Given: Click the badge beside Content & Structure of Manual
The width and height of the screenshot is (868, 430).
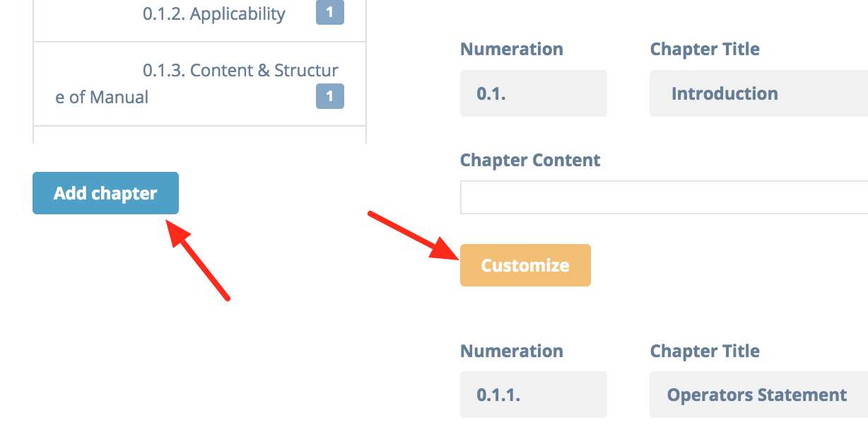Looking at the screenshot, I should [x=329, y=96].
